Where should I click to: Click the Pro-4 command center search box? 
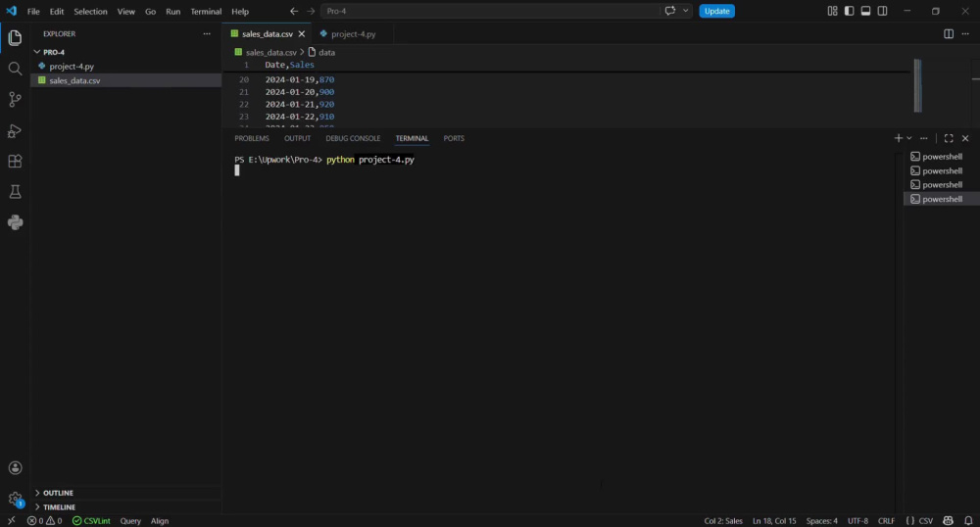489,11
